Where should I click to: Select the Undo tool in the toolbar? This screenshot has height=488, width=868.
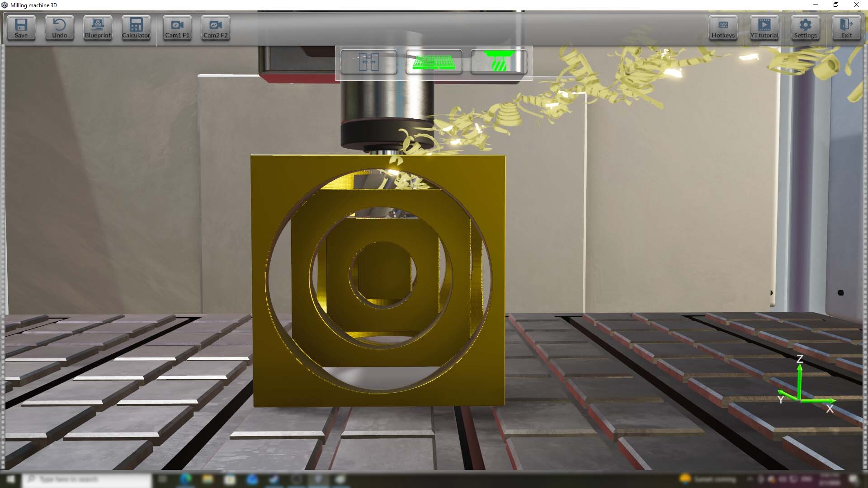click(59, 28)
